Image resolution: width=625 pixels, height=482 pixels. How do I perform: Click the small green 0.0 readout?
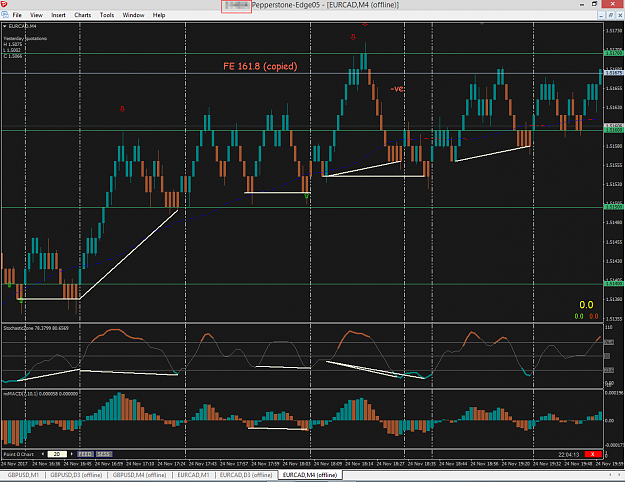point(579,317)
